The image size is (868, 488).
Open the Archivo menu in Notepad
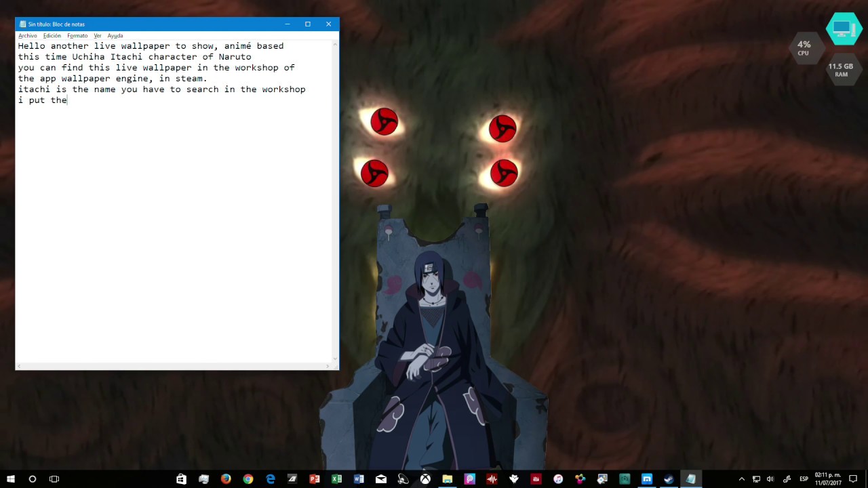click(x=27, y=35)
